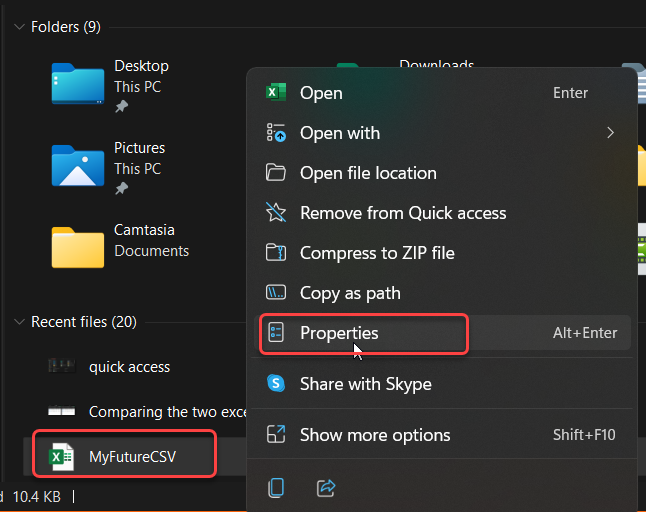
Task: Select the Desktop folder
Action: click(141, 66)
